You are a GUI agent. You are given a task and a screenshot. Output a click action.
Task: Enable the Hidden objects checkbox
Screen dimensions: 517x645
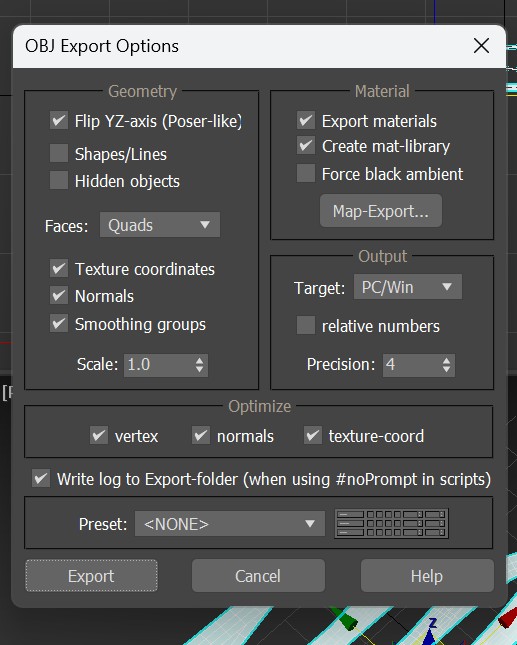(x=59, y=180)
